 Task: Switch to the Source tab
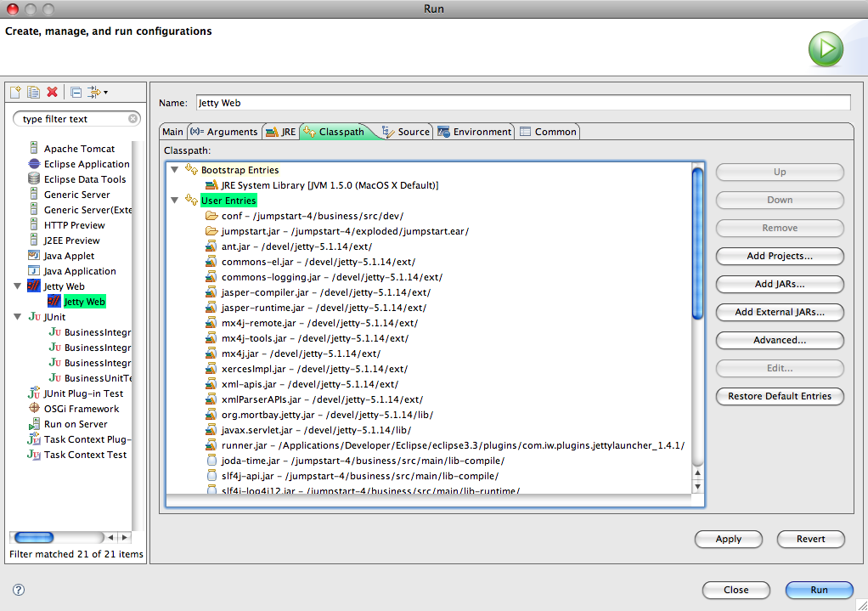(x=406, y=132)
